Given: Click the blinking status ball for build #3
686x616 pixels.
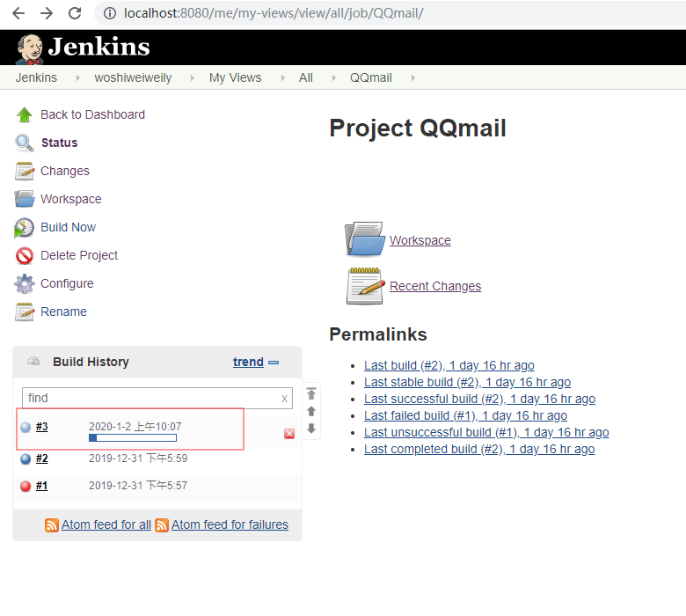Looking at the screenshot, I should pos(26,427).
